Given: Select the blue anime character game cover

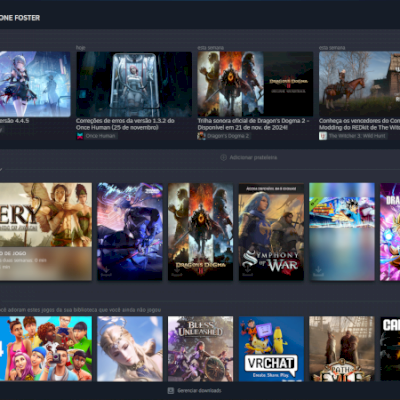Looking at the screenshot, I should coord(130,232).
